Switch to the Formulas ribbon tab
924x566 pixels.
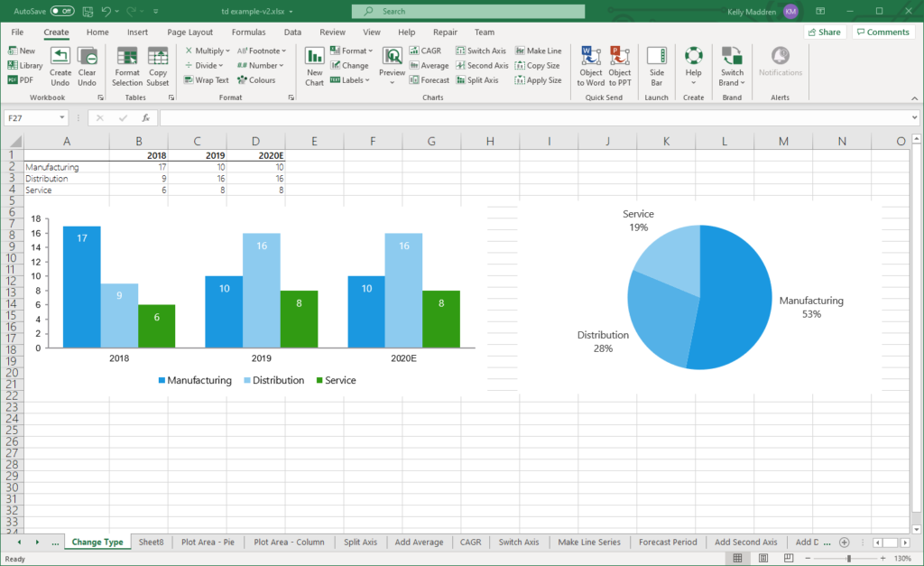(248, 32)
